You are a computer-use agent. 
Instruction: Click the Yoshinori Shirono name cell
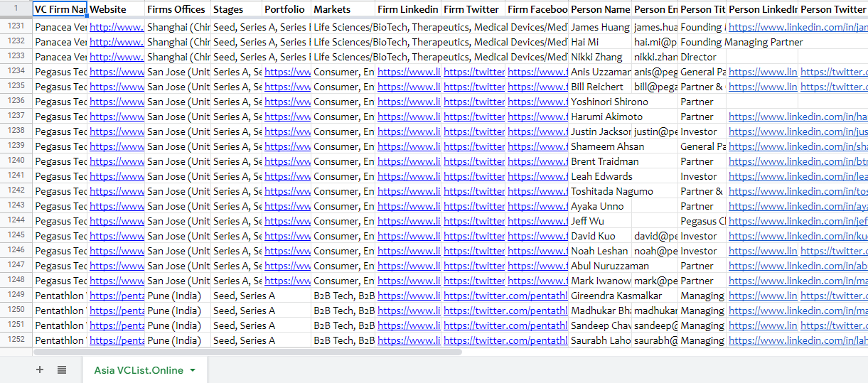[601, 102]
